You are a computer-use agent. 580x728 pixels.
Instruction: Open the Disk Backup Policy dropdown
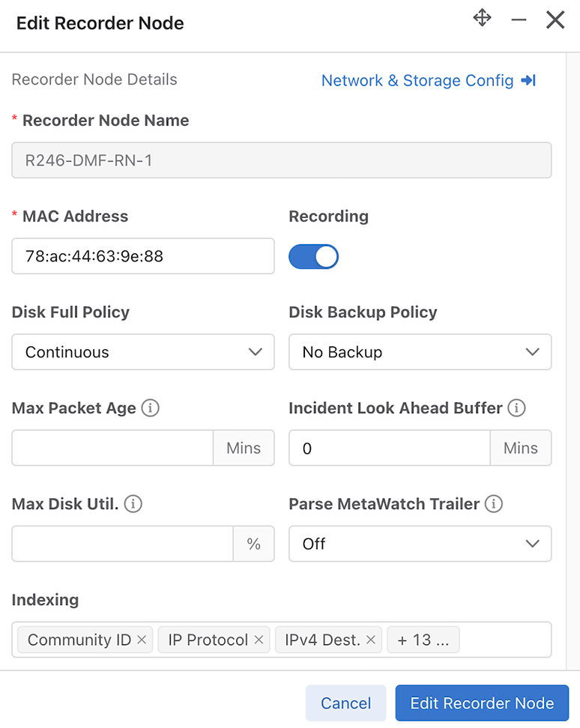pos(420,352)
